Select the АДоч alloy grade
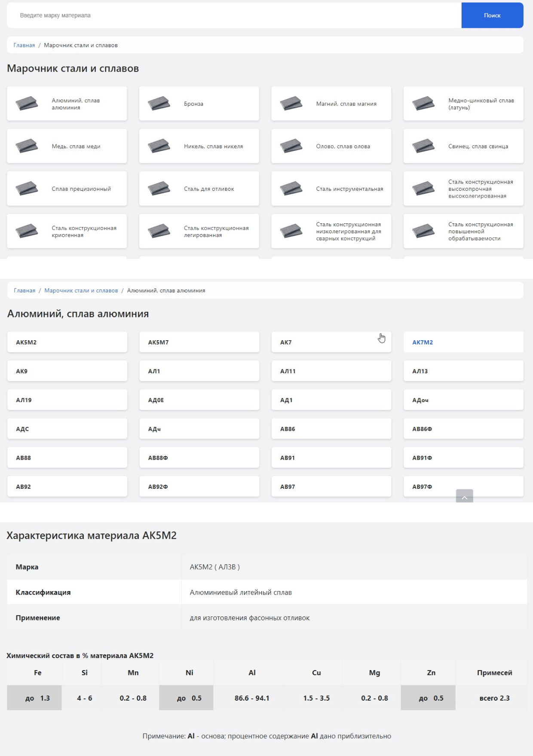The height and width of the screenshot is (756, 533). click(x=463, y=399)
